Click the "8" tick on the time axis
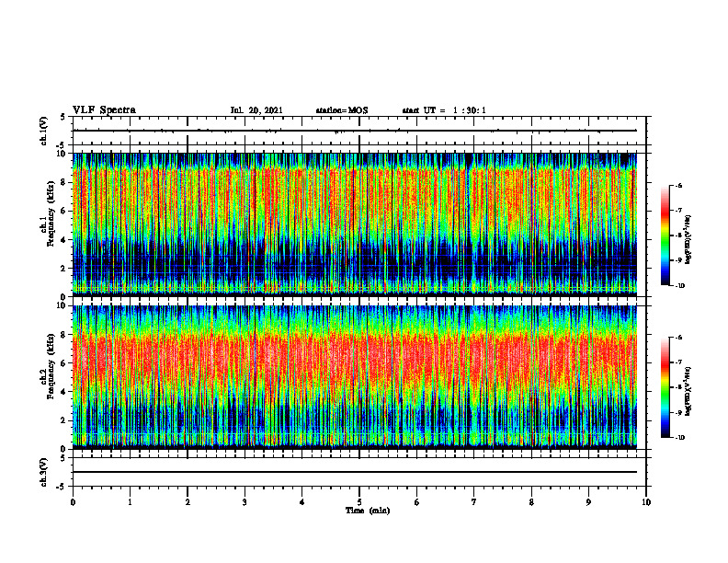Screen dimensions: 728x563 [x=531, y=502]
